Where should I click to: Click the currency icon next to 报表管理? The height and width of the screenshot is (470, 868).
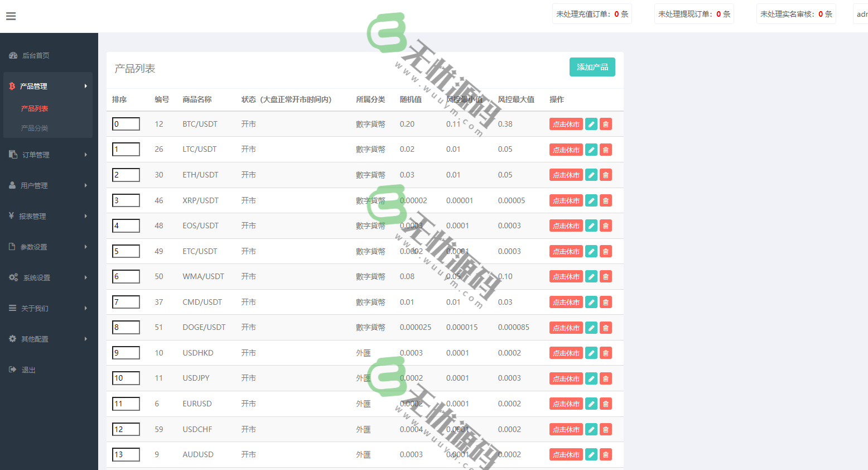point(13,216)
